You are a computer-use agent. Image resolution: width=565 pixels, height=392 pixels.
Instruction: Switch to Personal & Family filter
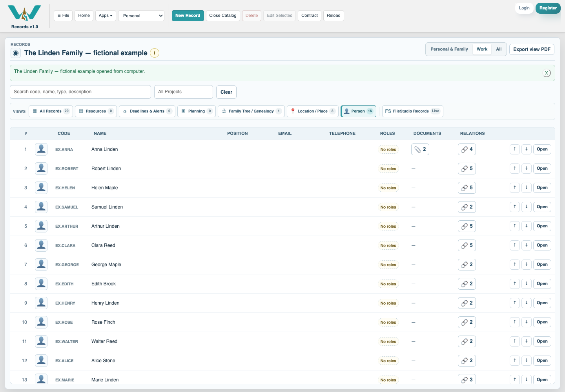coord(449,49)
